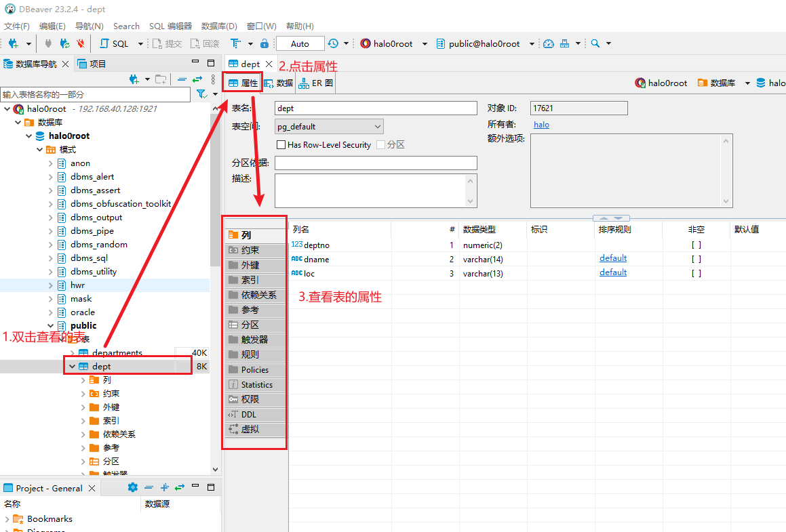The height and width of the screenshot is (532, 786).
Task: Click the reconnect icon in main toolbar
Action: (x=64, y=43)
